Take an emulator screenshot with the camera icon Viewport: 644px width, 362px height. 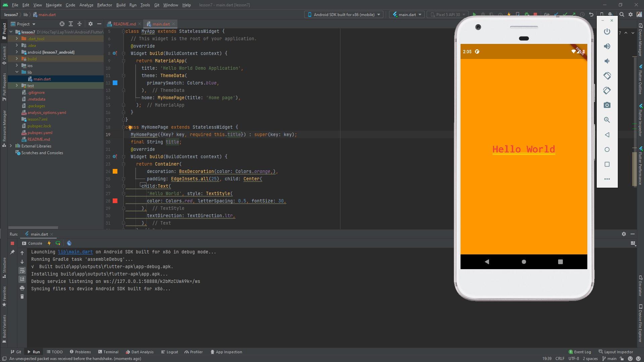coord(607,105)
